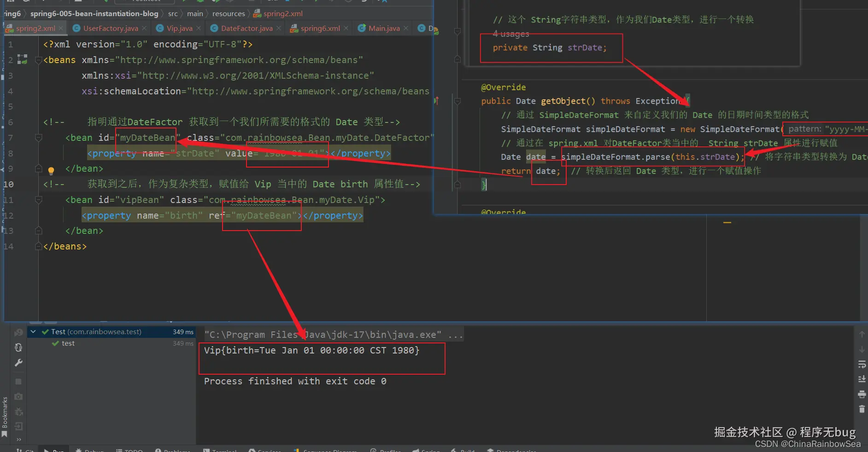Click the bug-with-arrows icon in Run toolbar
Image resolution: width=868 pixels, height=452 pixels.
[18, 411]
